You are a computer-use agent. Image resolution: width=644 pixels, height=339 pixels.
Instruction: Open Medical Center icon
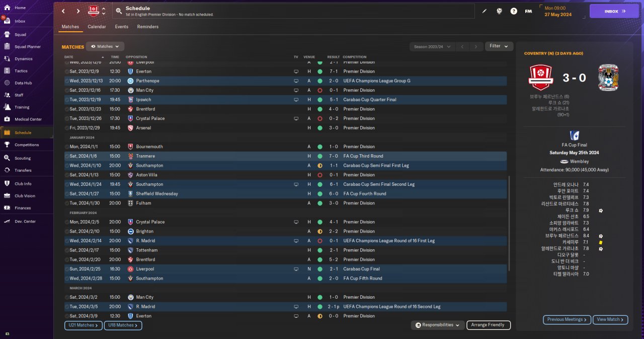point(7,119)
